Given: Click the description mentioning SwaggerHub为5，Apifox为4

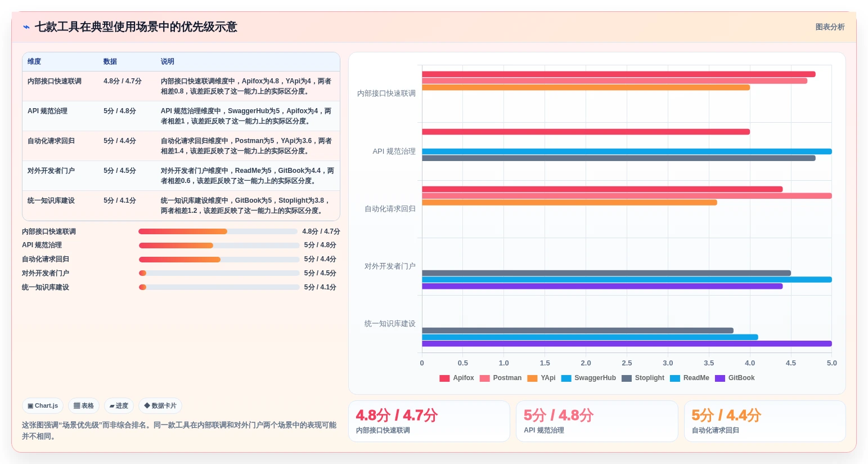Looking at the screenshot, I should click(246, 116).
